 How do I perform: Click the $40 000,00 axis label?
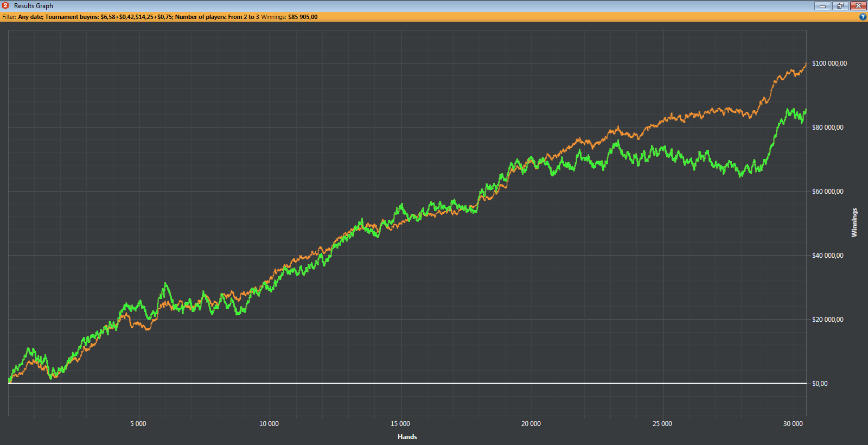827,256
